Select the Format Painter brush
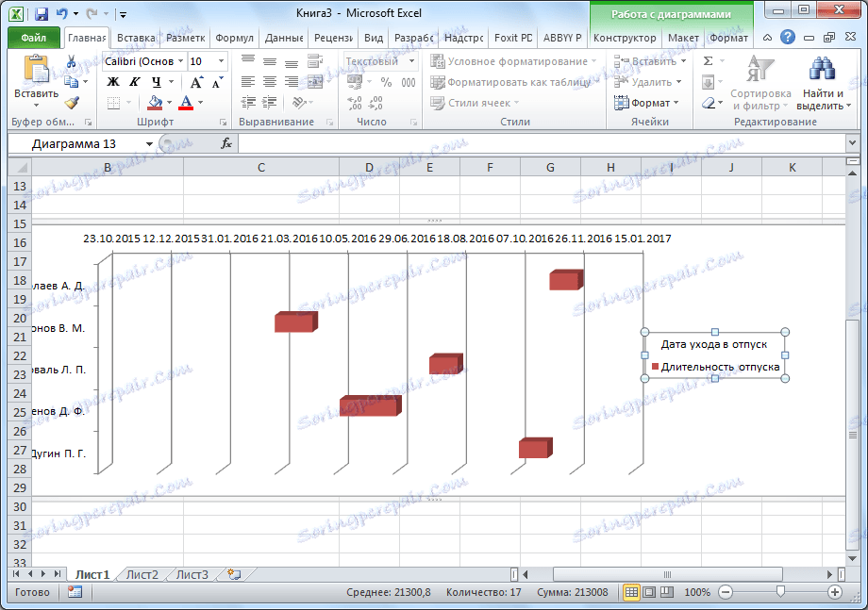The width and height of the screenshot is (868, 610). tap(72, 103)
